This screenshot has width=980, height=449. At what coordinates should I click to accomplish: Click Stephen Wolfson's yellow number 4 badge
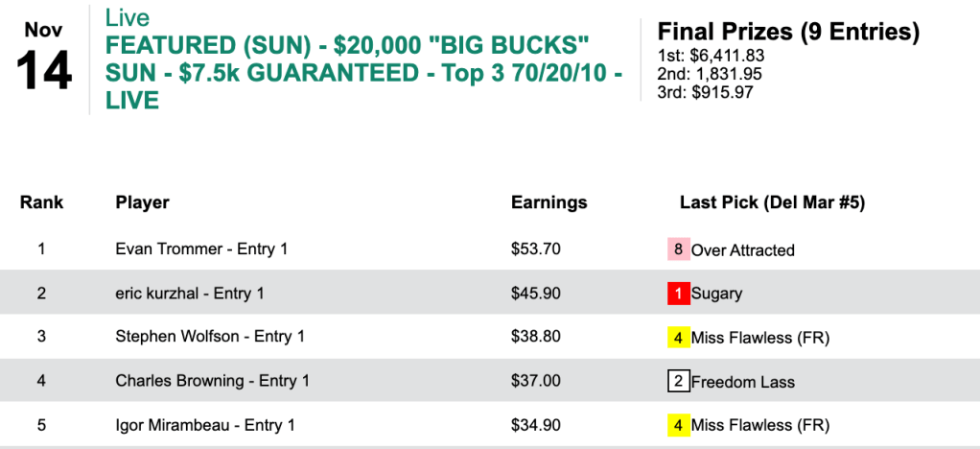pyautogui.click(x=679, y=338)
